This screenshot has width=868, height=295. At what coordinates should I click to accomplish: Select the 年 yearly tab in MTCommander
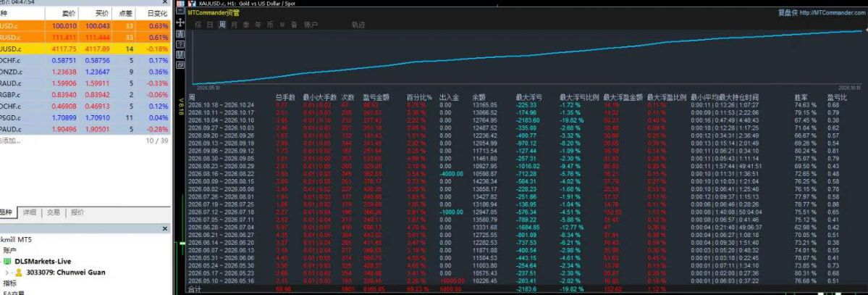pos(258,25)
